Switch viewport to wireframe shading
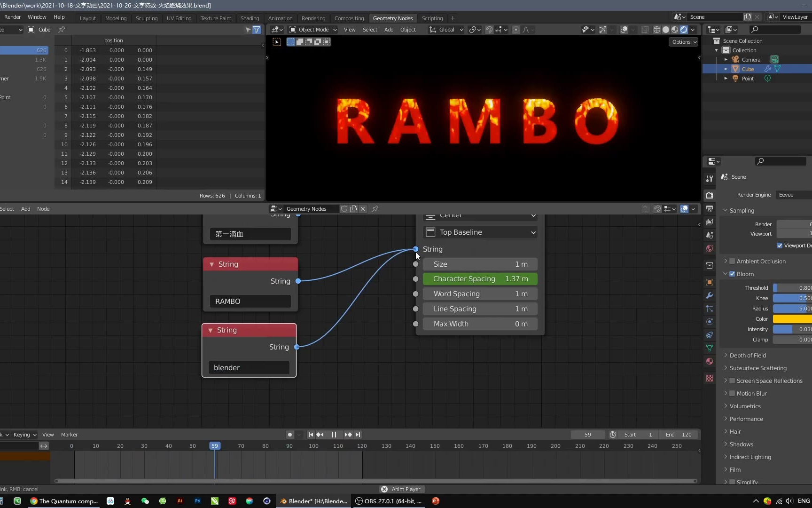The image size is (812, 508). point(657,30)
